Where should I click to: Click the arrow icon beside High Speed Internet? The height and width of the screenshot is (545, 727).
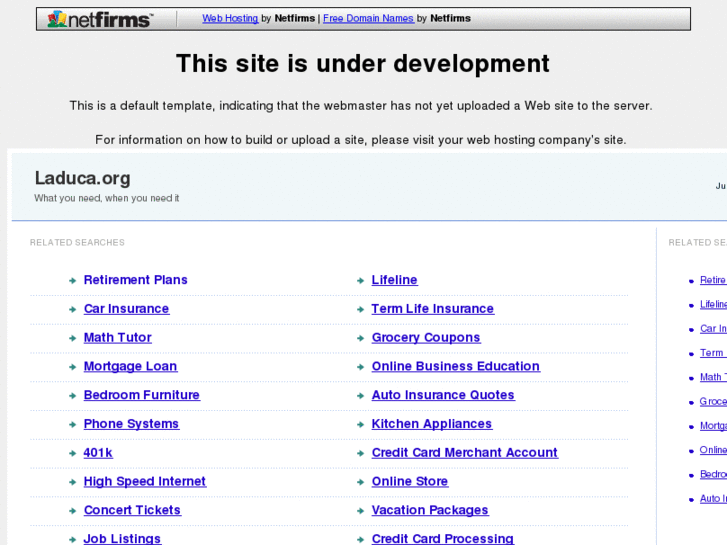(x=72, y=482)
